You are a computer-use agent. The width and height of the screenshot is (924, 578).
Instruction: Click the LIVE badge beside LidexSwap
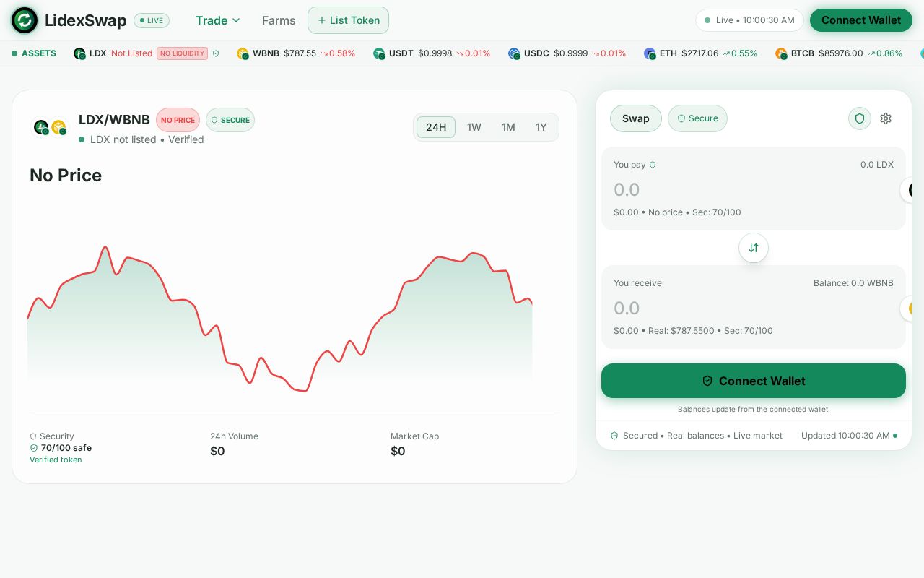tap(152, 20)
